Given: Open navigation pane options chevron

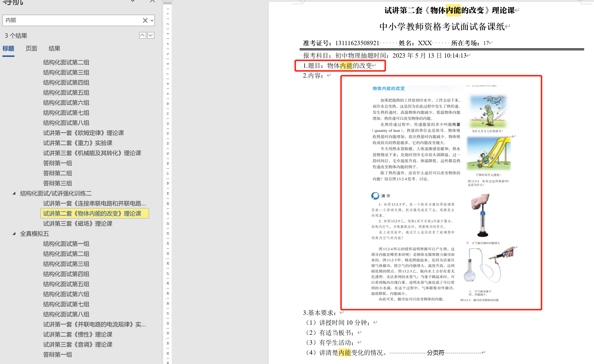Looking at the screenshot, I should (x=133, y=1).
